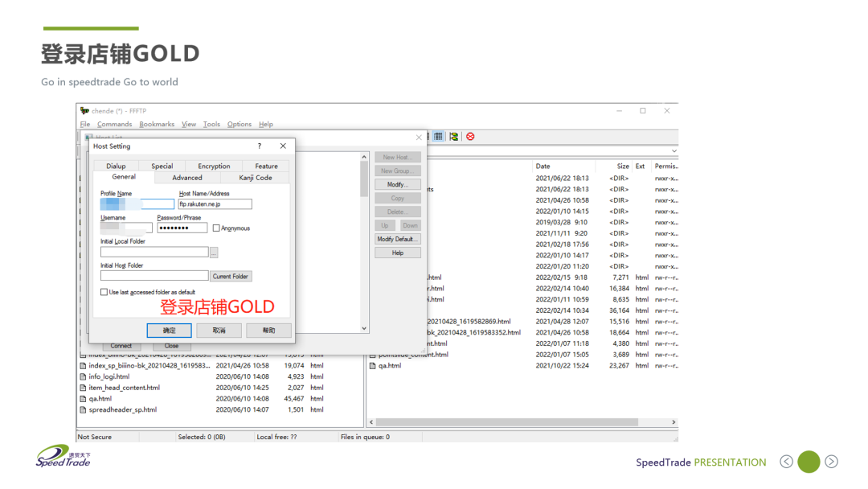Screen dimensions: 868x489
Task: Click the Profile Name input field
Action: coord(137,204)
